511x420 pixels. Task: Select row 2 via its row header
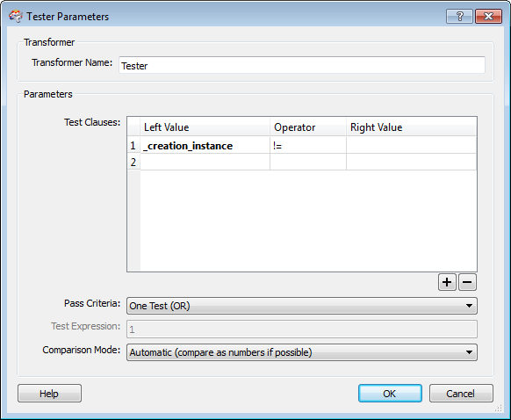[133, 162]
